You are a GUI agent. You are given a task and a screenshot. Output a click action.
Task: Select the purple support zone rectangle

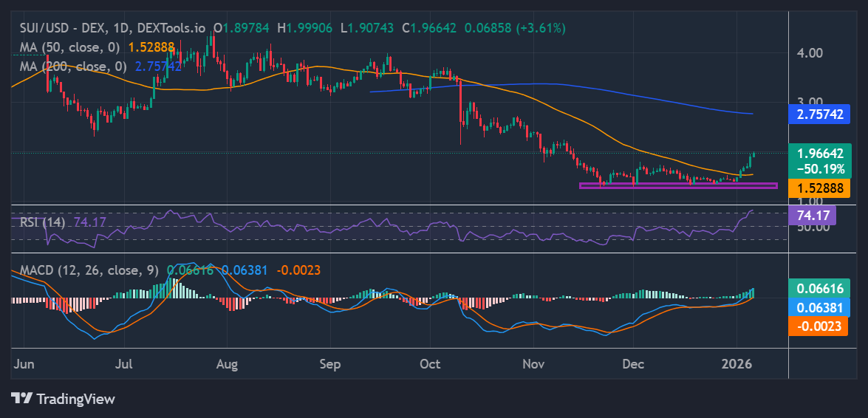(x=678, y=185)
